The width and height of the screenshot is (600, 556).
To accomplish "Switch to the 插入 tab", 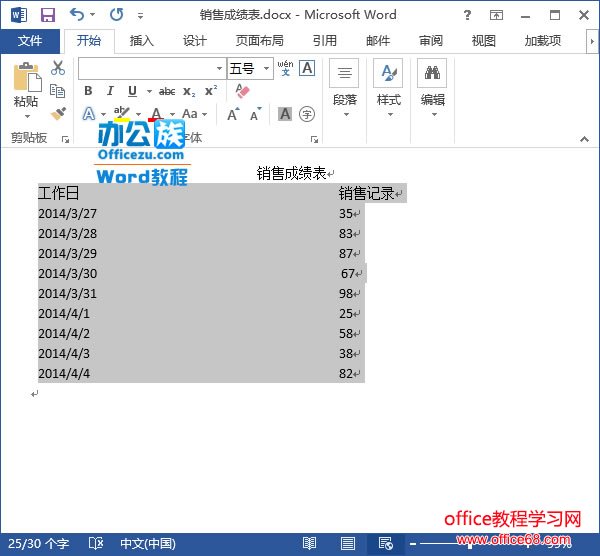I will point(142,41).
